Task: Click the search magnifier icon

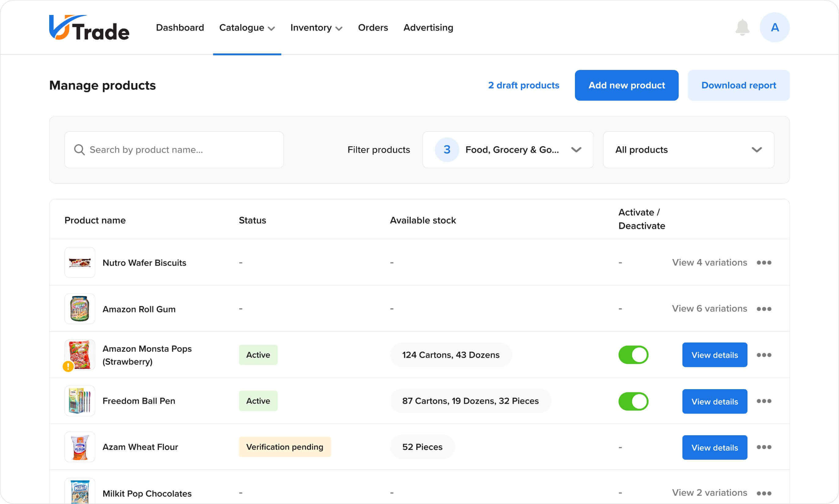Action: [x=79, y=149]
